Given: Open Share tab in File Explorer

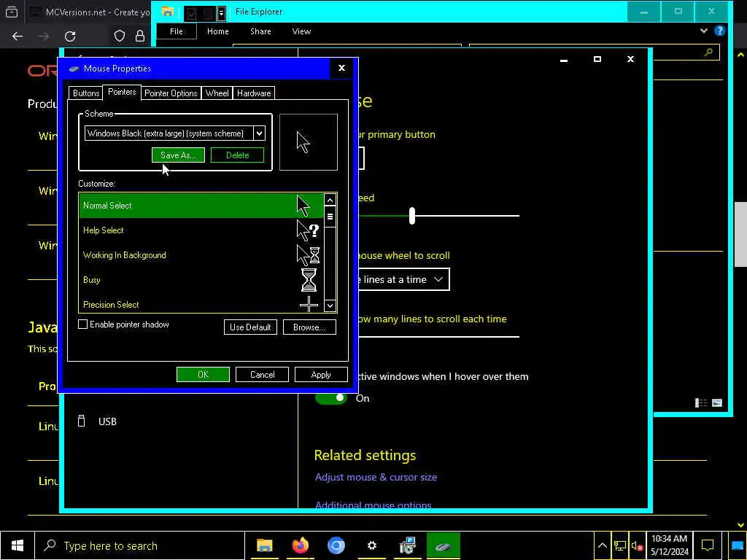Looking at the screenshot, I should point(260,31).
